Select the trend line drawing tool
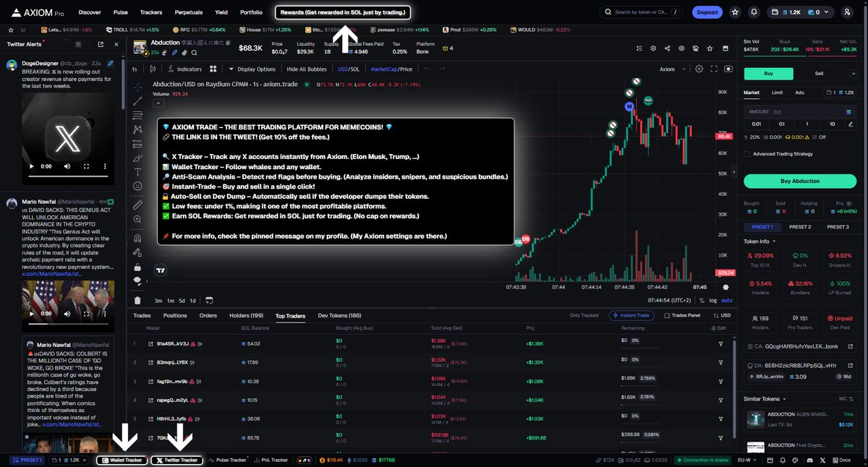The image size is (868, 467). pos(137,101)
